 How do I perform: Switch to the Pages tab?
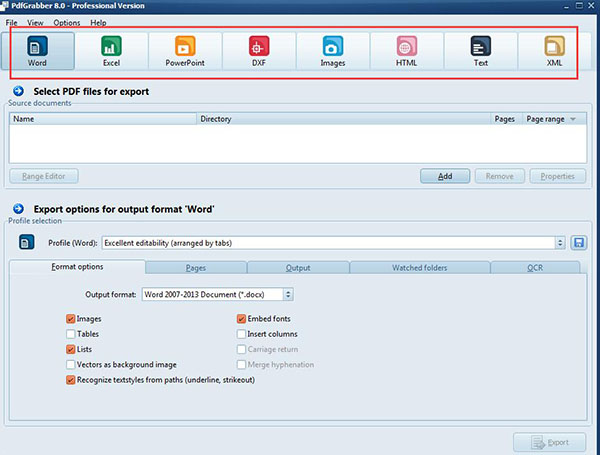tap(196, 268)
